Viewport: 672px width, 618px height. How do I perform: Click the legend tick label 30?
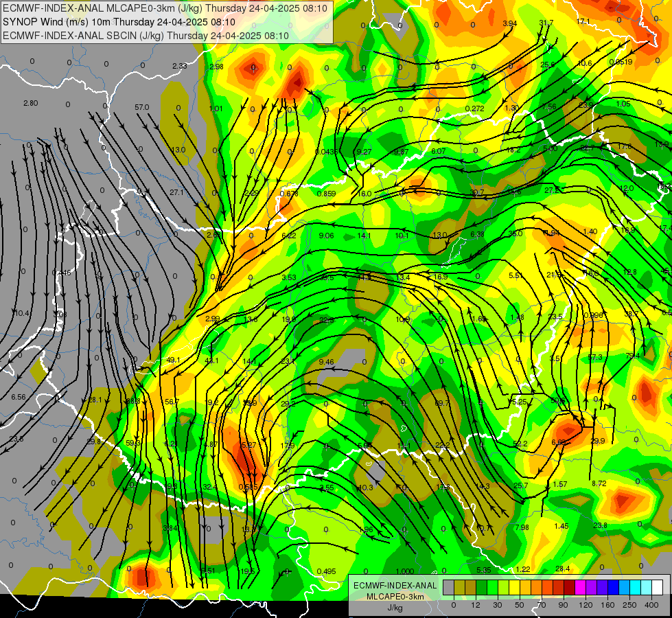click(x=497, y=605)
